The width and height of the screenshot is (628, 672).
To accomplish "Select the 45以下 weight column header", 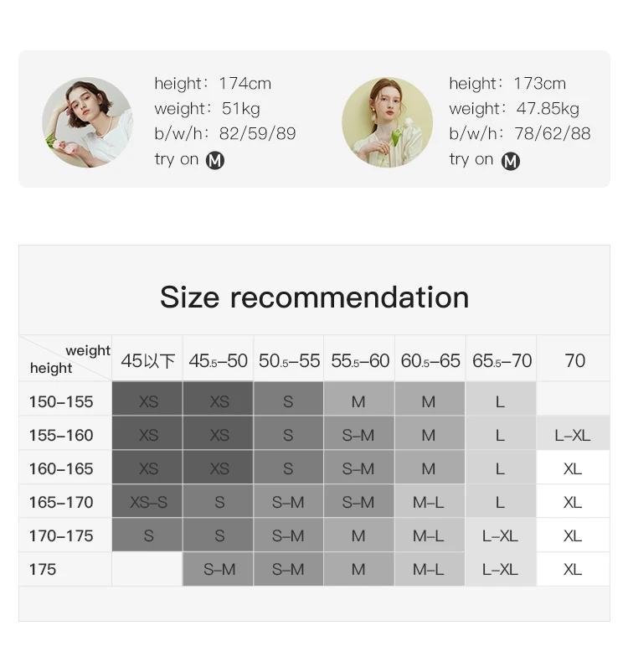I will pyautogui.click(x=147, y=360).
